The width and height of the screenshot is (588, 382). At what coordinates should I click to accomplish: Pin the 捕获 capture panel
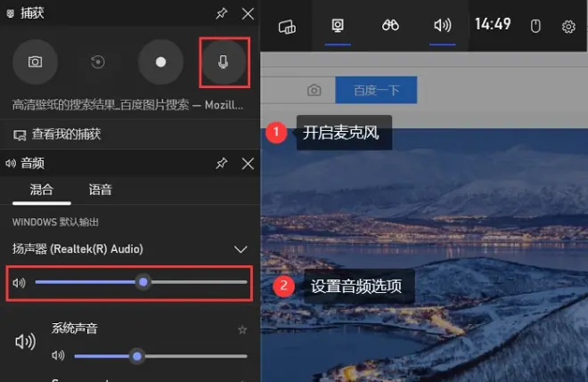click(x=222, y=13)
